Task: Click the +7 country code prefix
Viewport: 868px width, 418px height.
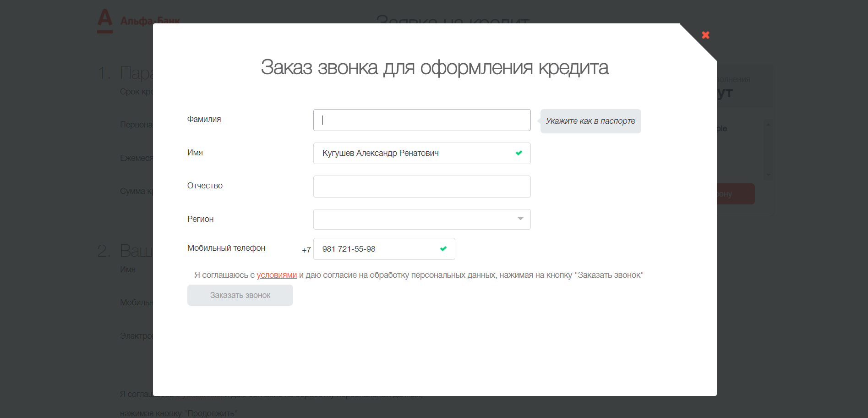Action: (306, 250)
